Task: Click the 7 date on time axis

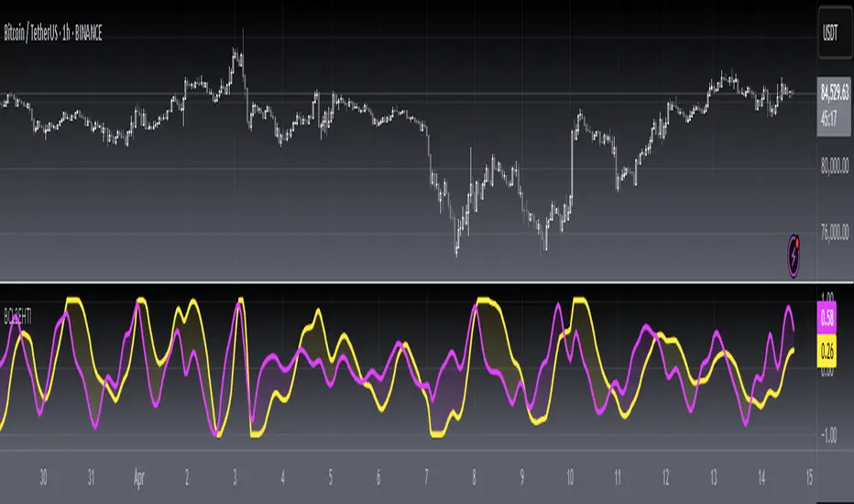Action: coord(426,477)
